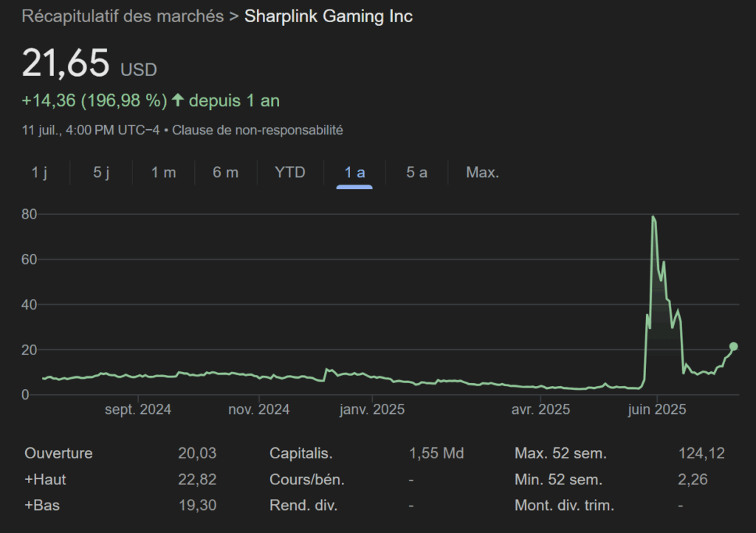Click the 80 y-axis label
This screenshot has width=756, height=533.
(29, 214)
